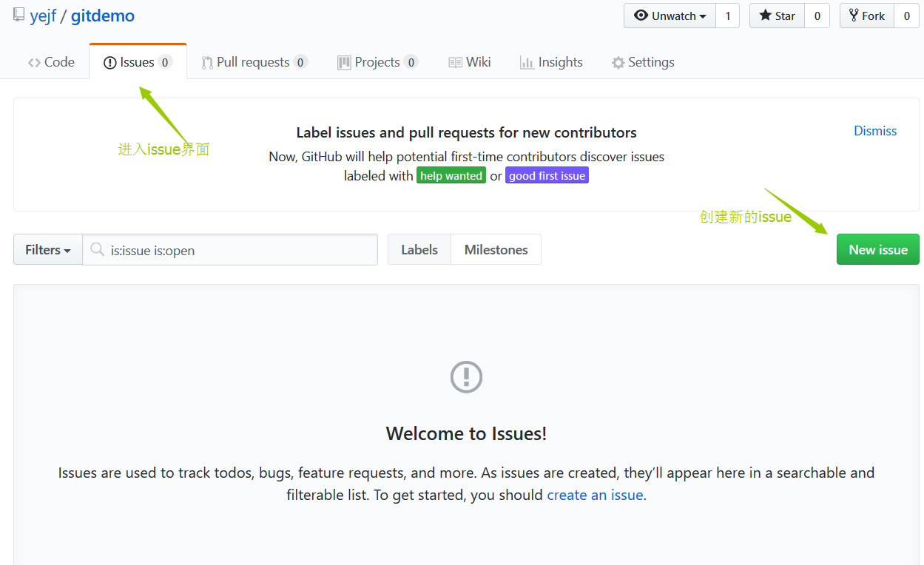Create a New issue
924x565 pixels.
tap(878, 250)
